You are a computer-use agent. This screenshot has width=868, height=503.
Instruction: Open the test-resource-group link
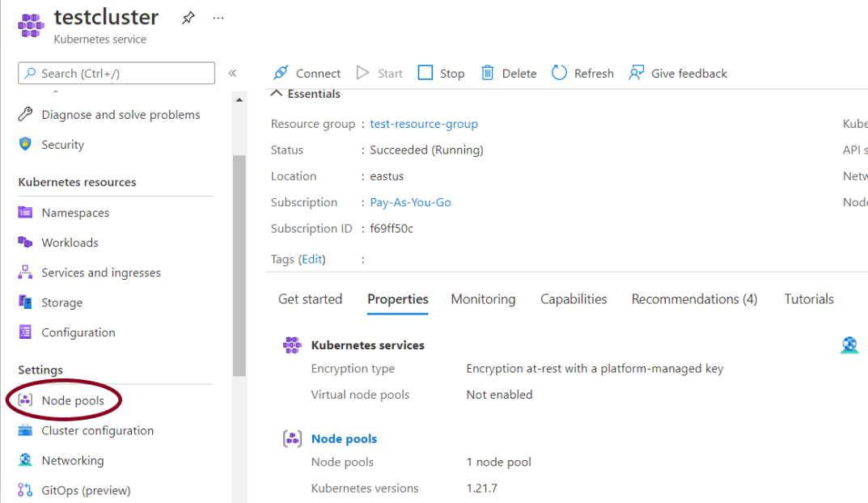tap(424, 124)
